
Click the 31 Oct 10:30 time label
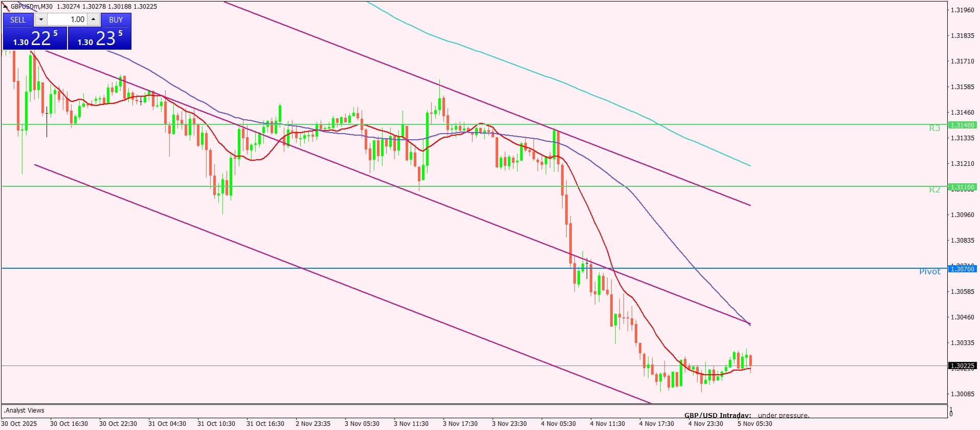click(216, 423)
